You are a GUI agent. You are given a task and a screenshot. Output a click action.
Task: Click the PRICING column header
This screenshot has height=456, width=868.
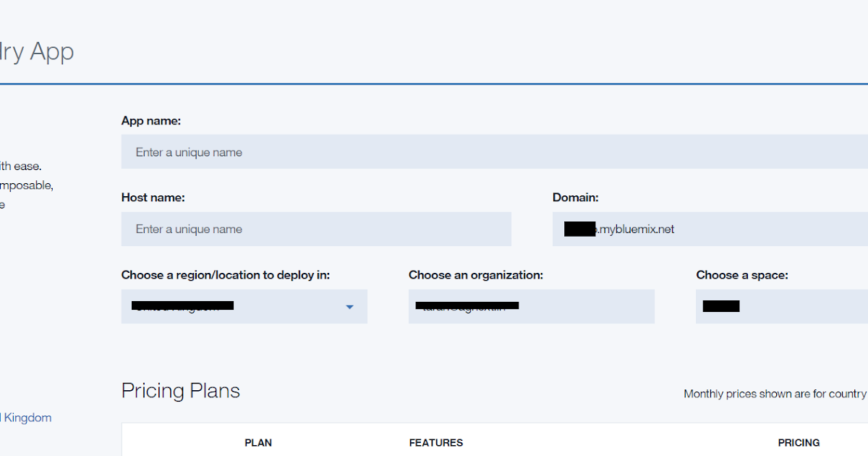(799, 442)
